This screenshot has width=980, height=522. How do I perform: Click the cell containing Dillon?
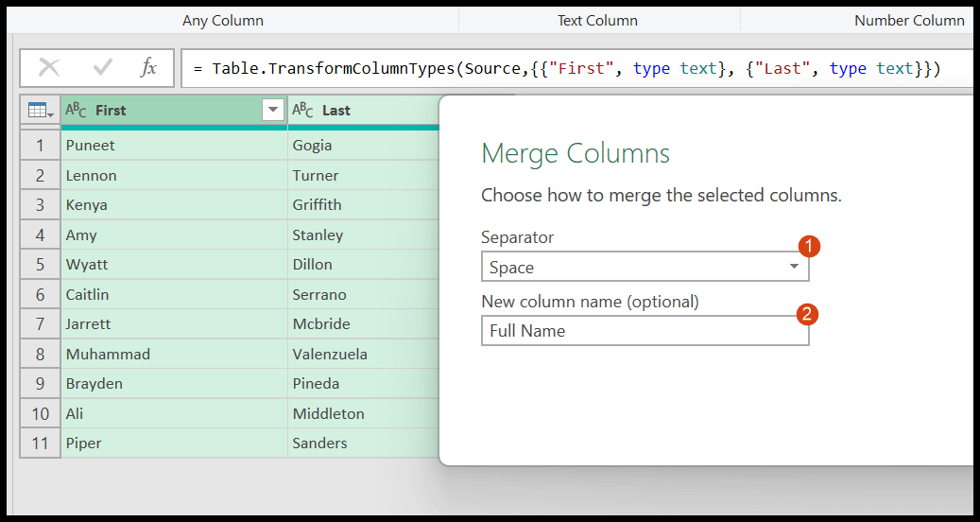coord(363,265)
